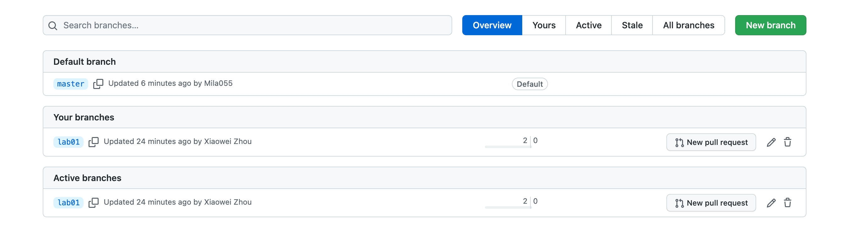Open lab01 link under Active branches
The image size is (868, 232).
coord(68,203)
